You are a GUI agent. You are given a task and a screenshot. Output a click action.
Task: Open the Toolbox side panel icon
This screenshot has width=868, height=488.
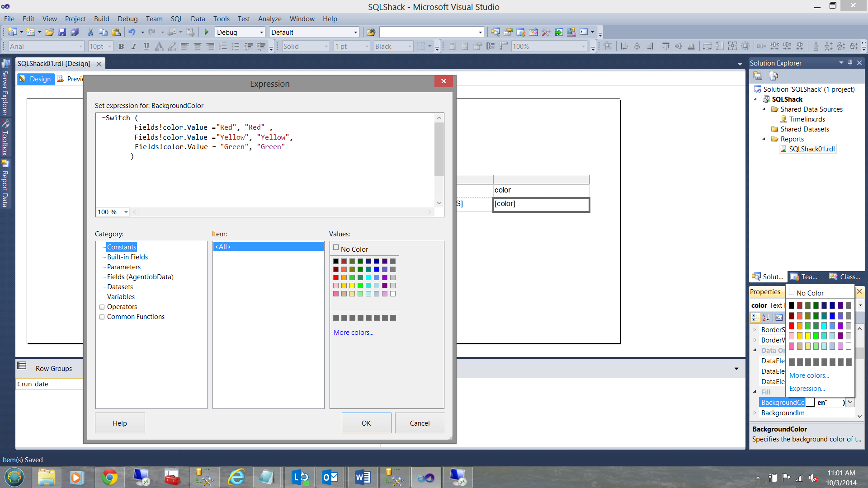[5, 138]
